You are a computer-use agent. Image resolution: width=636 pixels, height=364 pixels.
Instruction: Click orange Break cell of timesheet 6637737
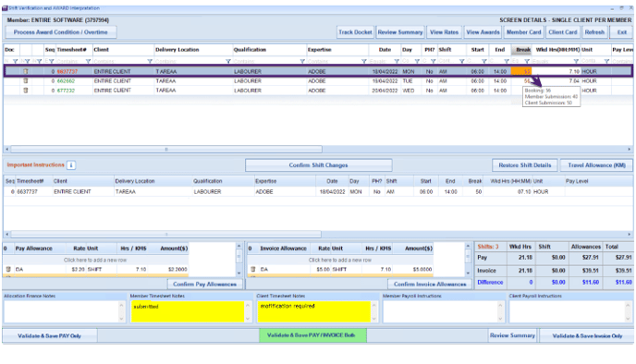pyautogui.click(x=521, y=71)
